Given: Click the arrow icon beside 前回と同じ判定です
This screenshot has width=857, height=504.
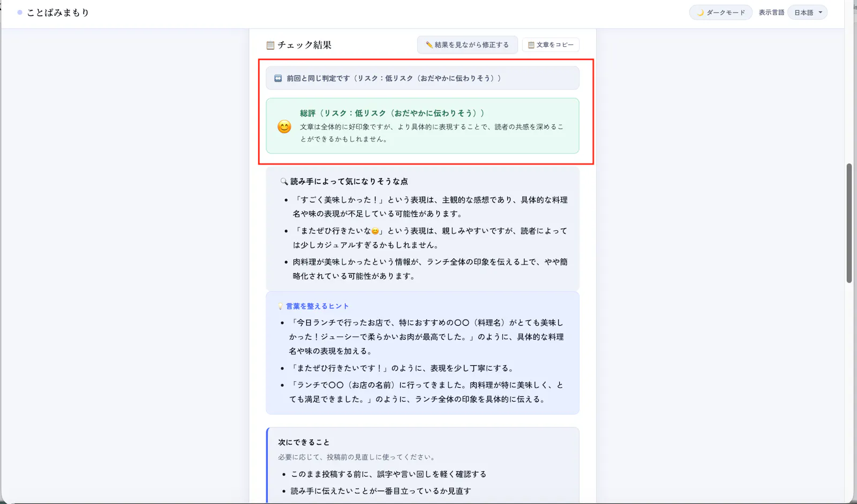Looking at the screenshot, I should tap(278, 78).
